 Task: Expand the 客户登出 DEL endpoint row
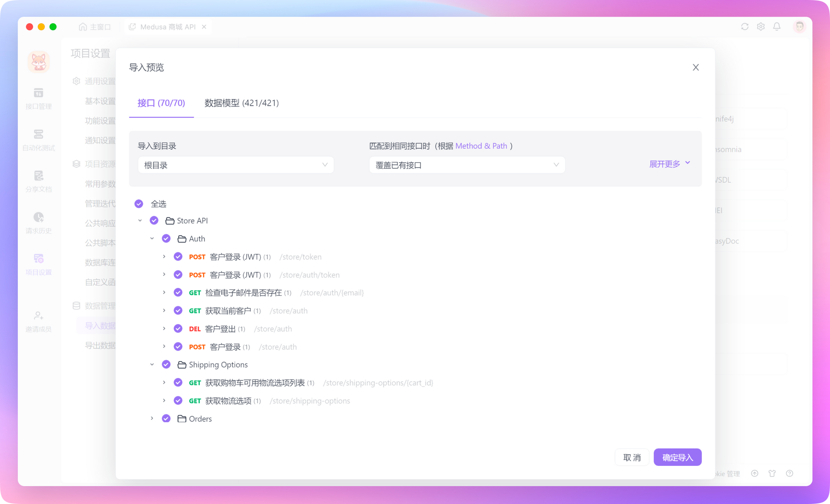coord(164,329)
